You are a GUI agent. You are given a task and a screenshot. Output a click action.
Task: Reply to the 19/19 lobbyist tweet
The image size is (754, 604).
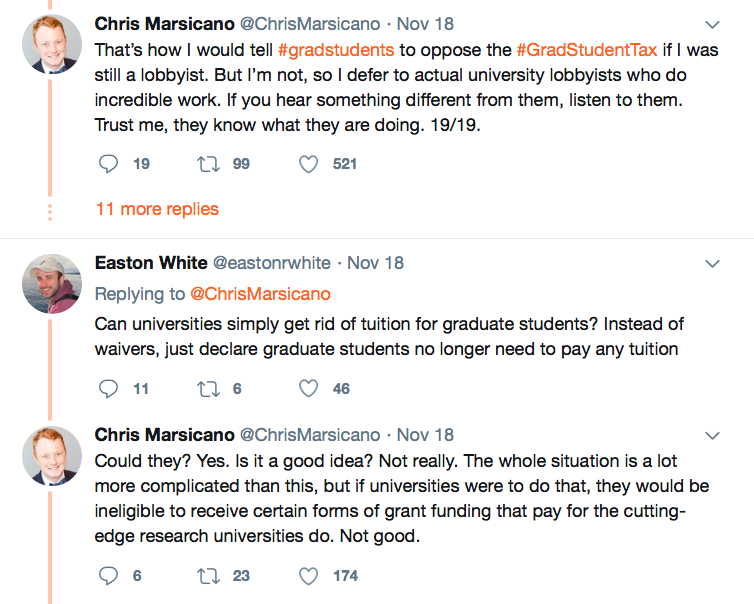[109, 163]
